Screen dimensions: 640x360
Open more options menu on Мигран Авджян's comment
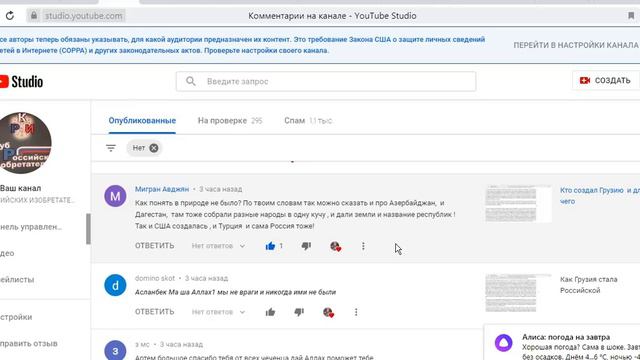[363, 246]
